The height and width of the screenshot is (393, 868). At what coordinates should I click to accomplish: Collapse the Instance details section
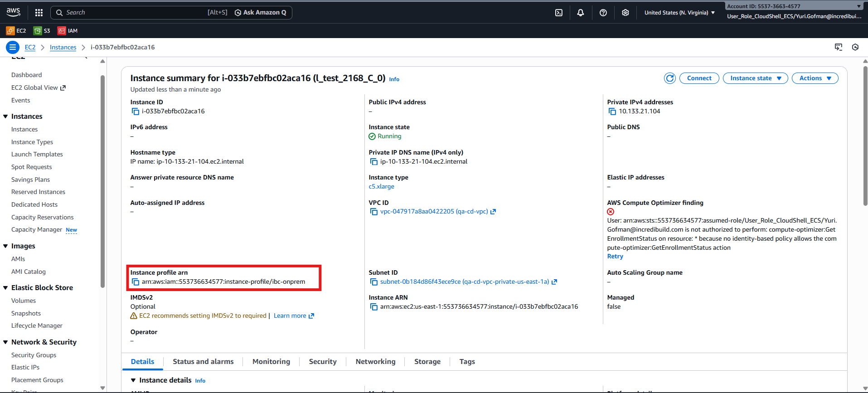click(133, 380)
